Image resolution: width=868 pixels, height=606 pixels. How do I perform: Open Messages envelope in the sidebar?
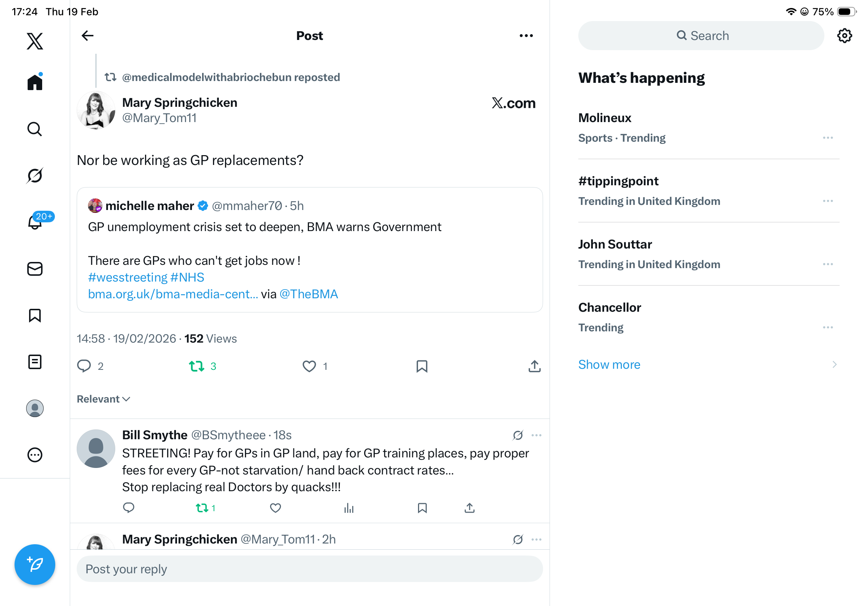tap(35, 269)
